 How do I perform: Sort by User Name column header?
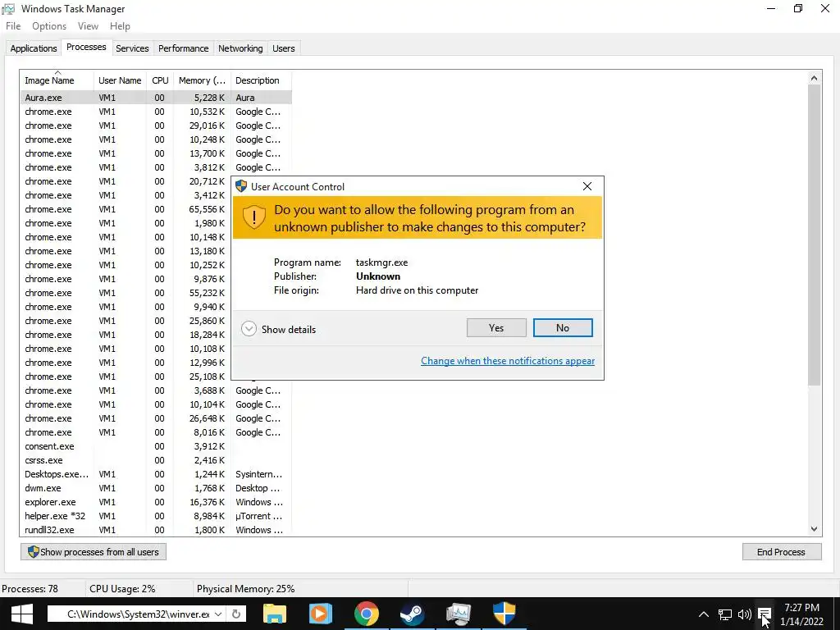pos(120,80)
